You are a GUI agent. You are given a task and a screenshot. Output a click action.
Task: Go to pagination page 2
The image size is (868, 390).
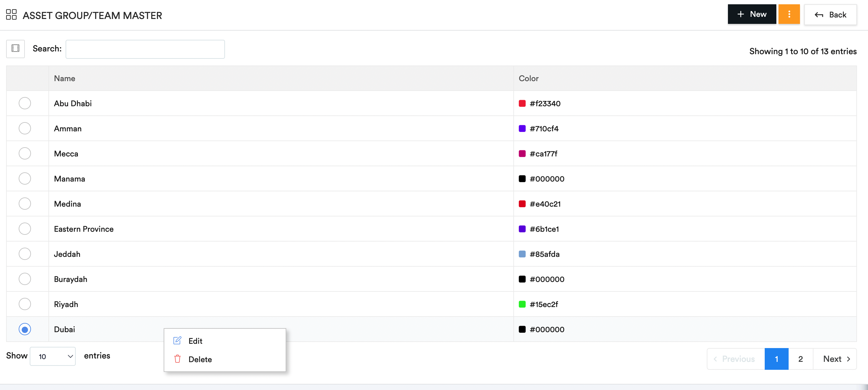click(x=800, y=359)
